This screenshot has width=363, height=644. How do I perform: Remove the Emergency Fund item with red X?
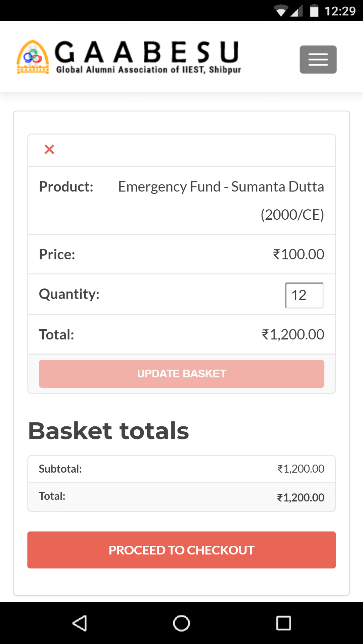[49, 149]
